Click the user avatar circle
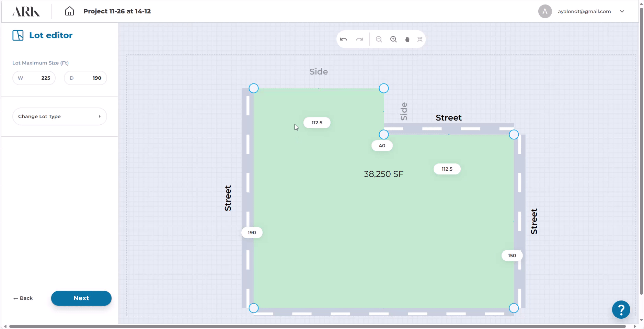The width and height of the screenshot is (644, 329). tap(545, 11)
